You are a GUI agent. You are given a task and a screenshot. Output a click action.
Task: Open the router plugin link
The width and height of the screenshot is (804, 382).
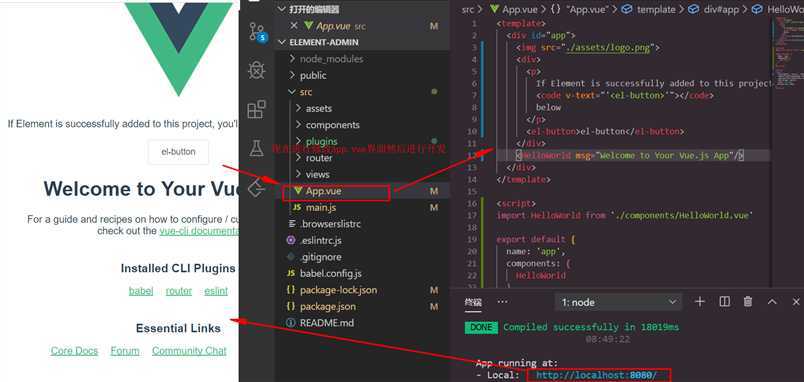[179, 291]
